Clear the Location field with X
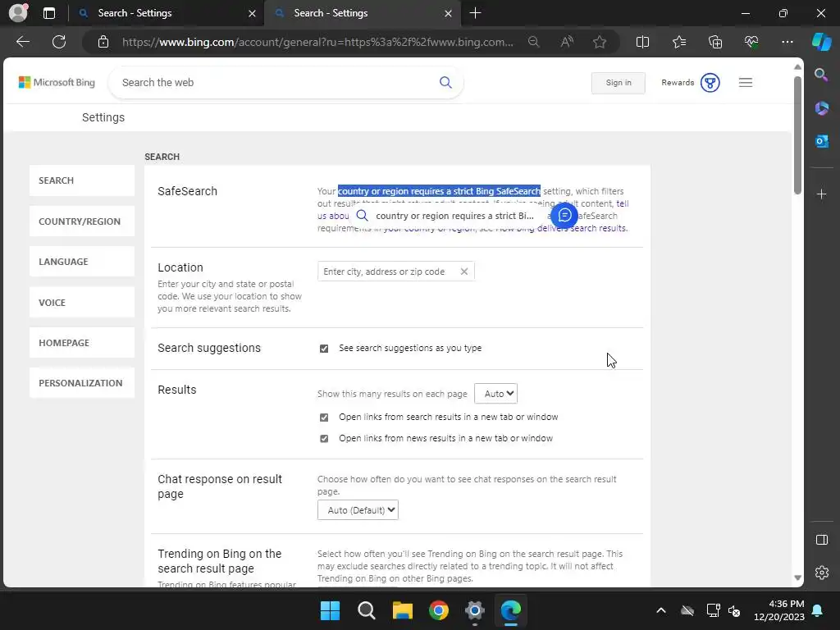 click(x=464, y=272)
